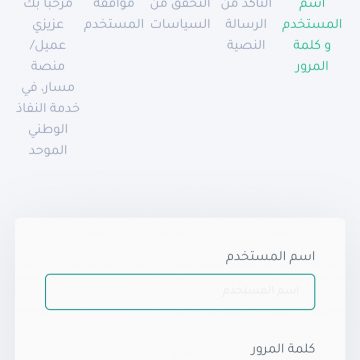Click the green word 'المستخدم' in the active step
360x360 pixels.
tap(312, 24)
